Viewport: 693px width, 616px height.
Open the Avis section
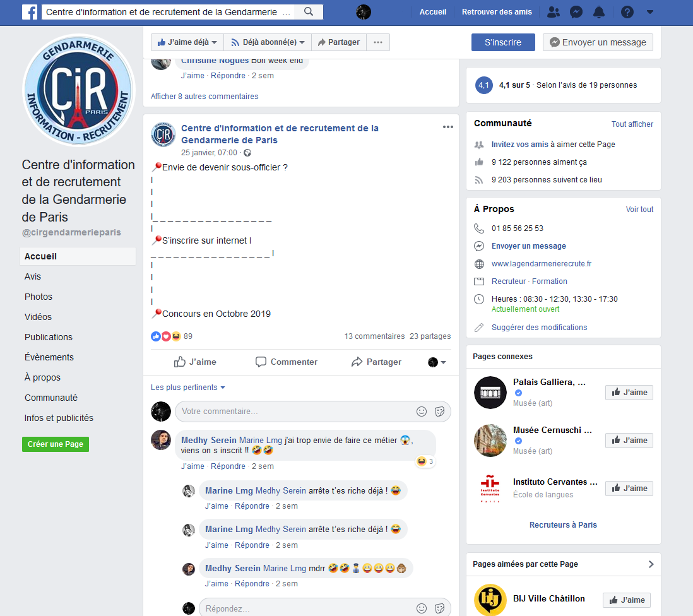[33, 276]
